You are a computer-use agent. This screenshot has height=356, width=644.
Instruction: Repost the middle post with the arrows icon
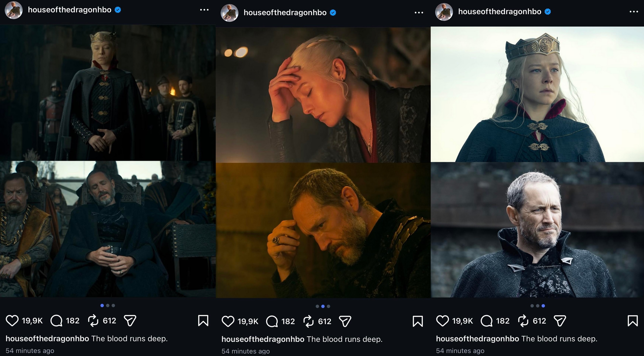[x=308, y=321]
